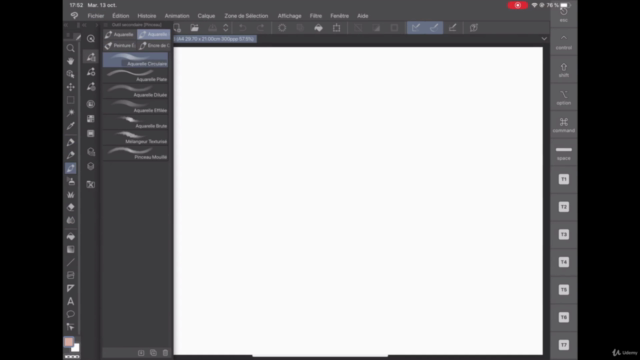Screen dimensions: 640x360
Task: Open the Affichage menu
Action: click(x=289, y=16)
